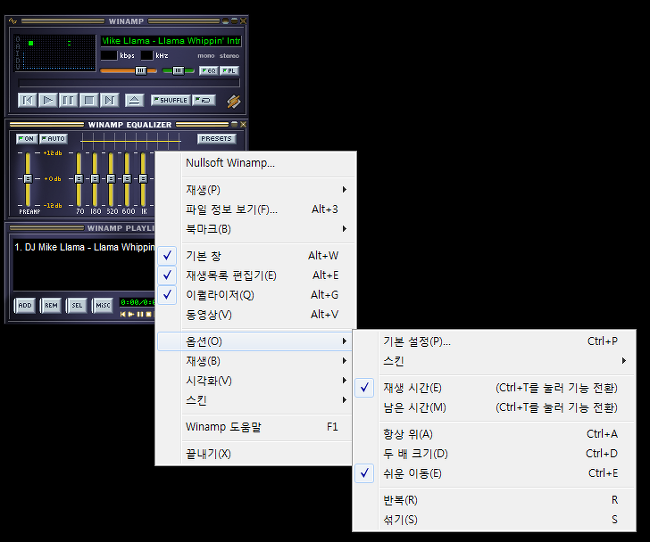Stop playback with the square Stop button
The image size is (650, 542).
tap(89, 100)
